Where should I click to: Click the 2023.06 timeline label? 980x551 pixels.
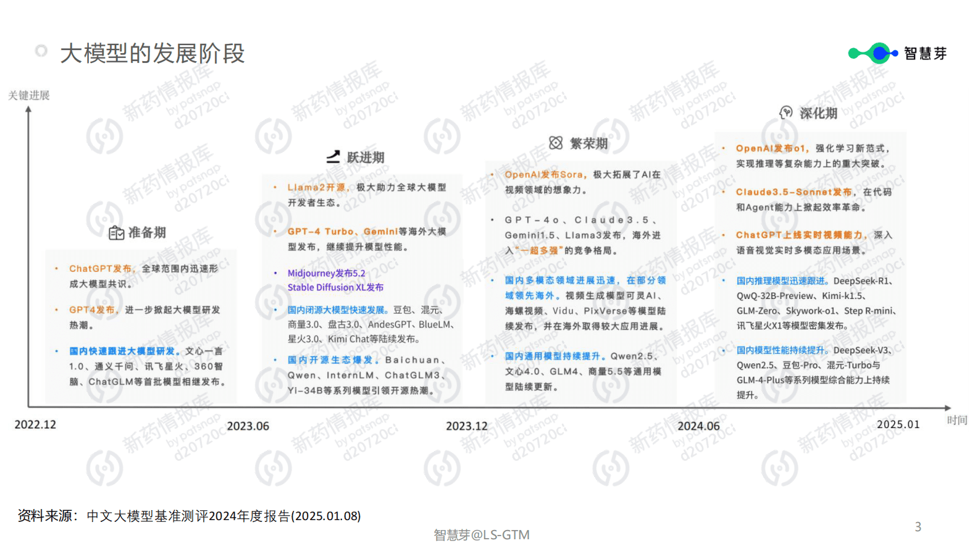pyautogui.click(x=248, y=426)
